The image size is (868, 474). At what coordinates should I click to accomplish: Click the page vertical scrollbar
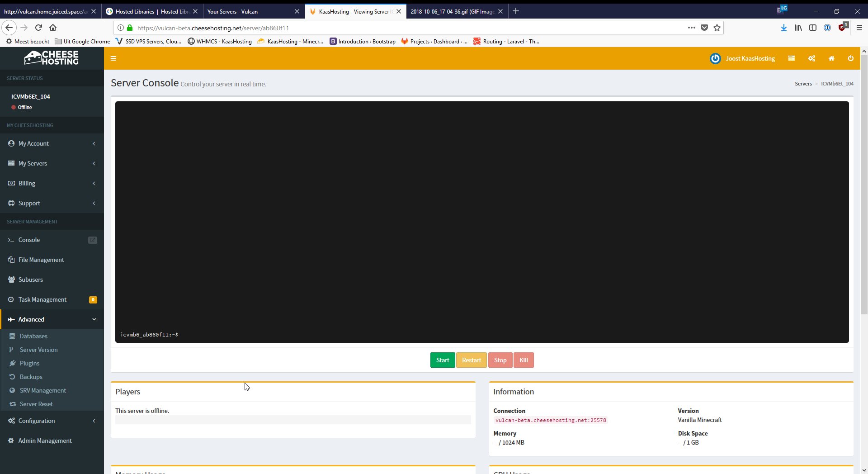pyautogui.click(x=864, y=181)
